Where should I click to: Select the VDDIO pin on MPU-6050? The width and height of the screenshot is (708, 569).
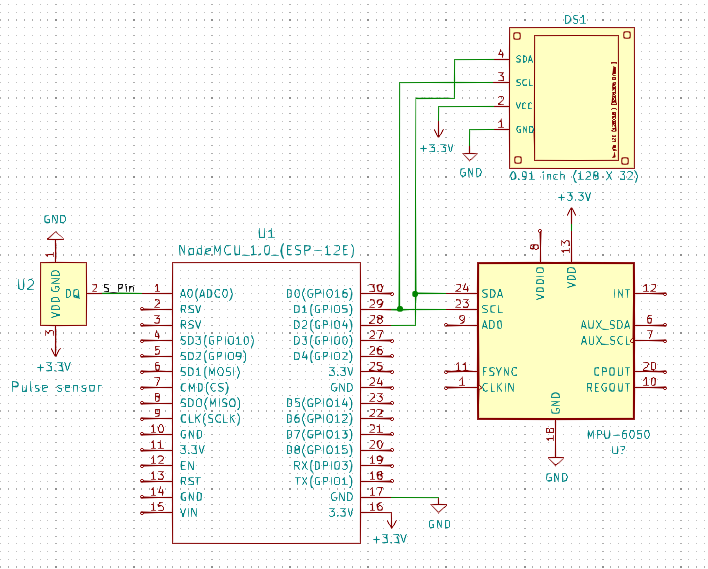(540, 283)
